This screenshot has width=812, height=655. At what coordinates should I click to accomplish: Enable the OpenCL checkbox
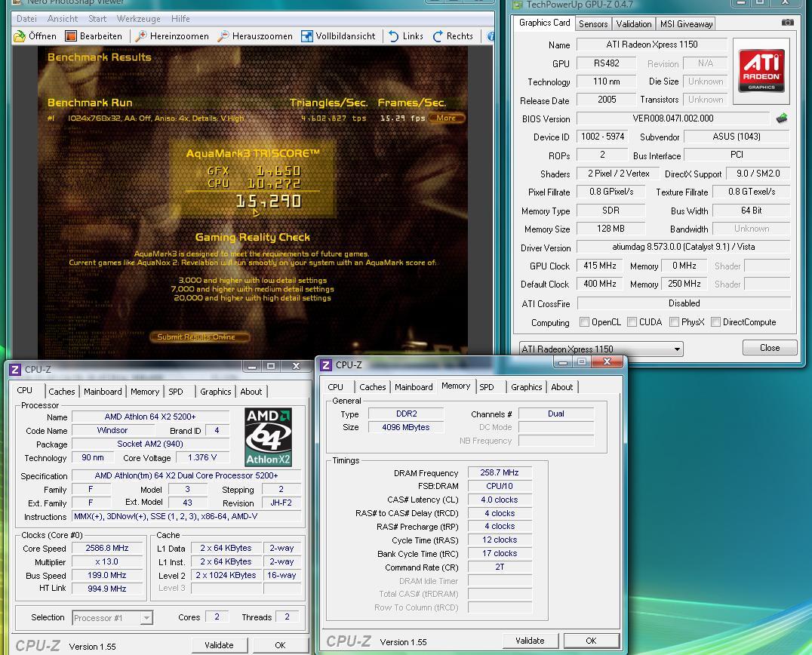[584, 322]
